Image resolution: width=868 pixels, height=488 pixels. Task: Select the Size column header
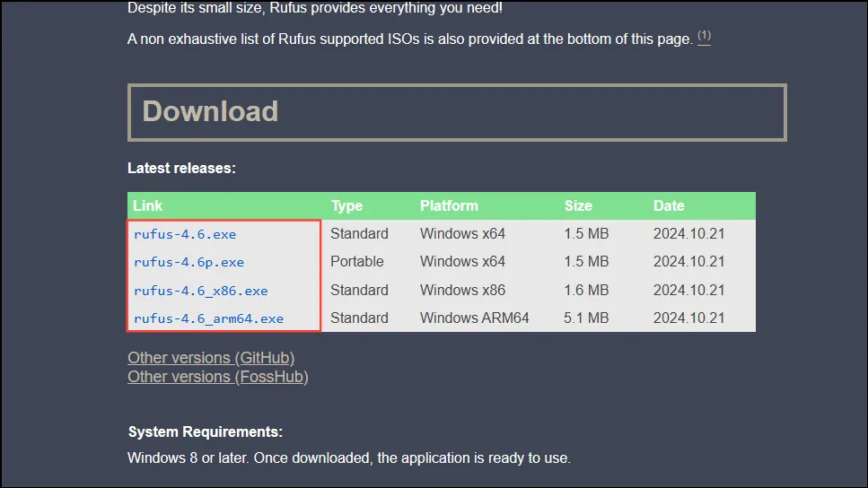[578, 205]
